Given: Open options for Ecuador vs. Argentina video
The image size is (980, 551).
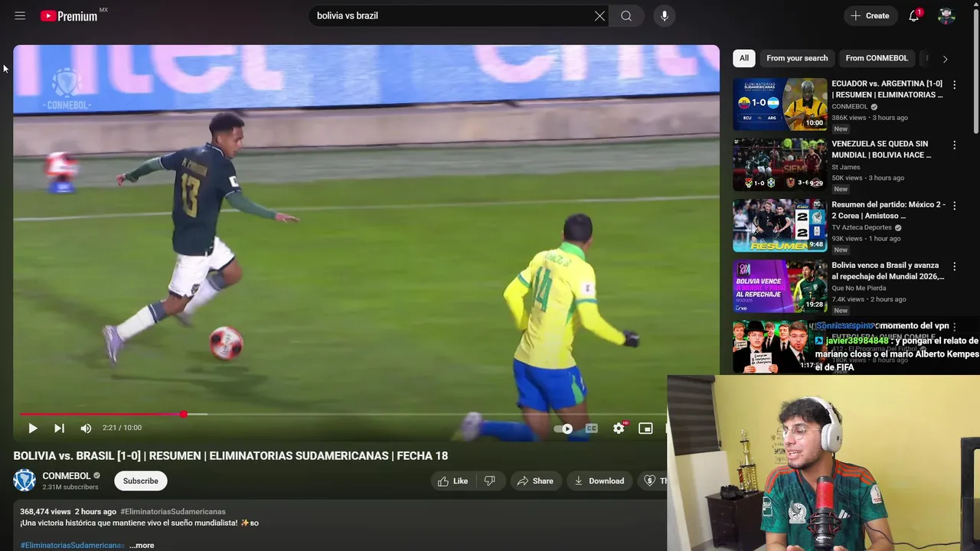Looking at the screenshot, I should (x=954, y=85).
